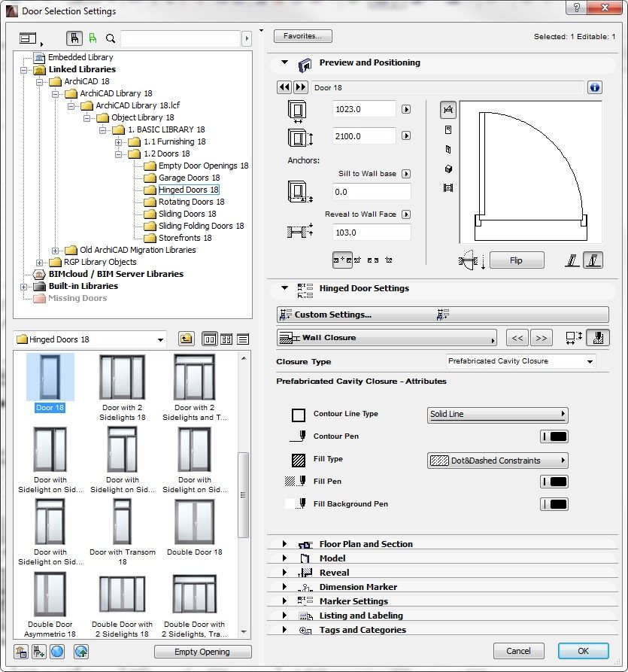
Task: Click load other object icon
Action: 39,652
